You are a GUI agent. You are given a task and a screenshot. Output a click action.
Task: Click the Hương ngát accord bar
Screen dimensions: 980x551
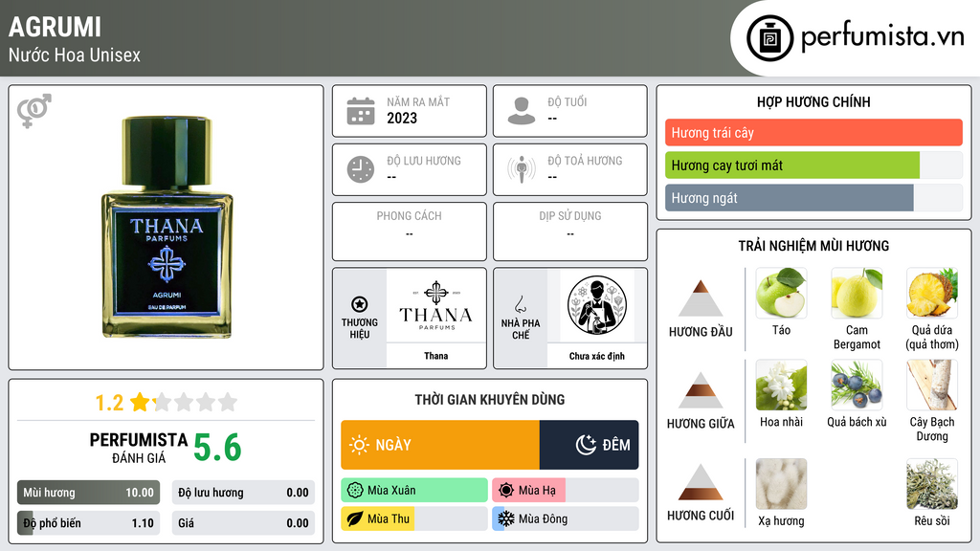pyautogui.click(x=813, y=198)
